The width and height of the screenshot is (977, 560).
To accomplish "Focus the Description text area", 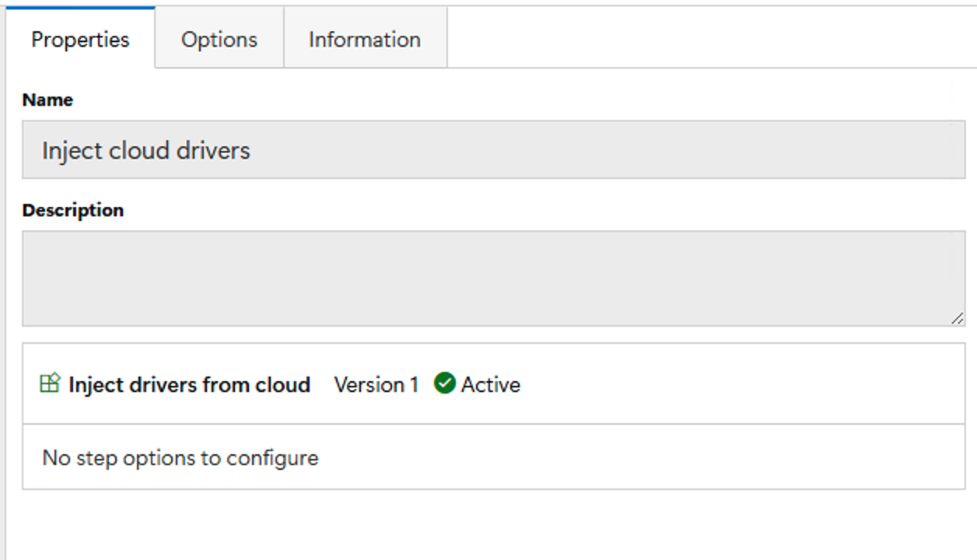I will tap(494, 278).
